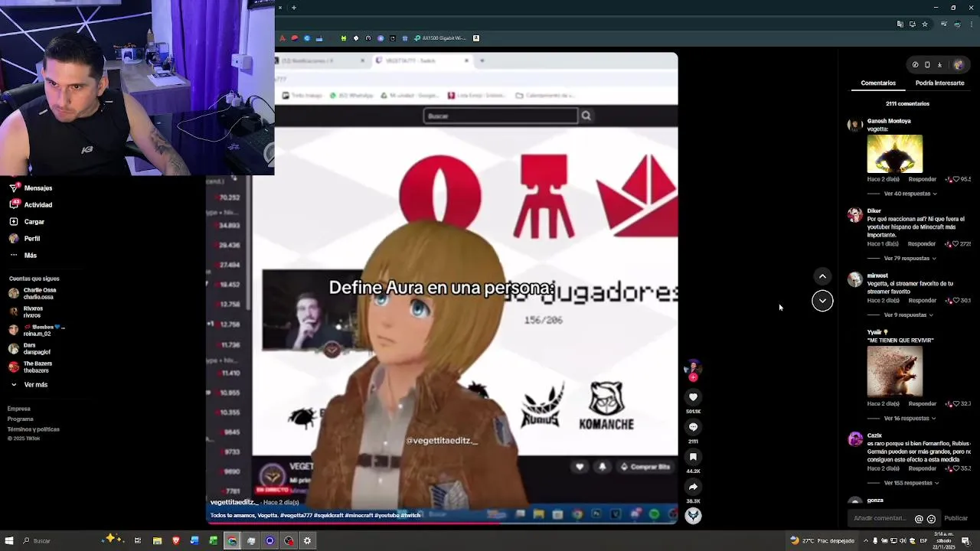Share the video using arrow icon
Screen dimensions: 980x551
click(693, 487)
